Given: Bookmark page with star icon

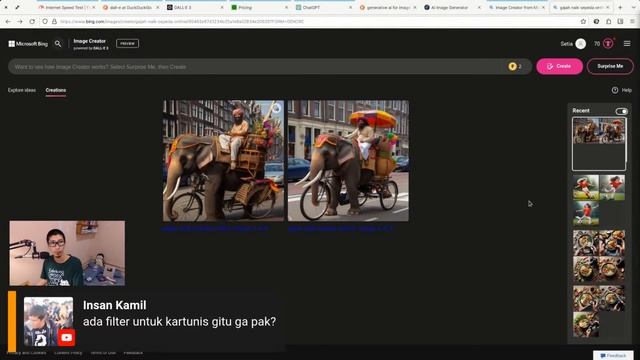Looking at the screenshot, I should point(583,21).
